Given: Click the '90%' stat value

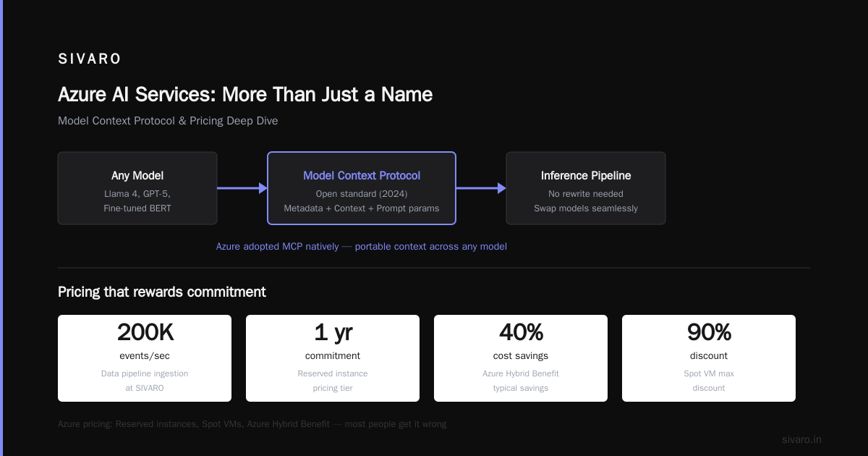Looking at the screenshot, I should (709, 332).
